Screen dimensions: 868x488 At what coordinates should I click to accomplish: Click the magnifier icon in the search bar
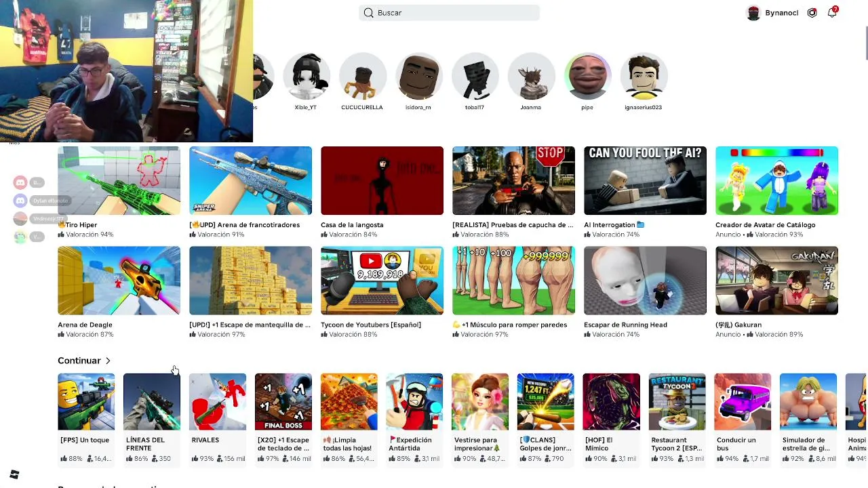(x=368, y=13)
